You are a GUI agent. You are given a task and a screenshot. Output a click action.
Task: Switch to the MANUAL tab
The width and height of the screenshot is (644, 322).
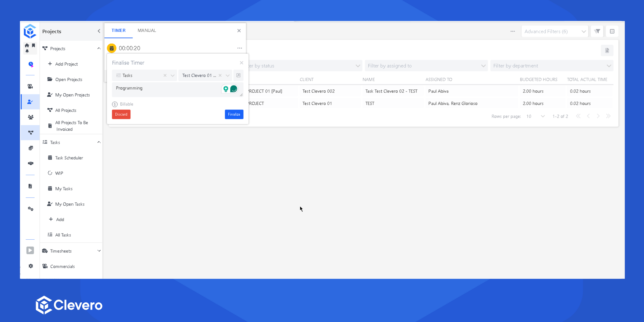tap(147, 31)
